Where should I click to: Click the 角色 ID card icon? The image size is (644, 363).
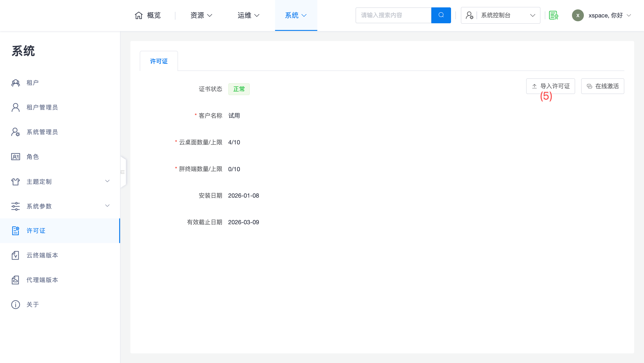pyautogui.click(x=15, y=157)
